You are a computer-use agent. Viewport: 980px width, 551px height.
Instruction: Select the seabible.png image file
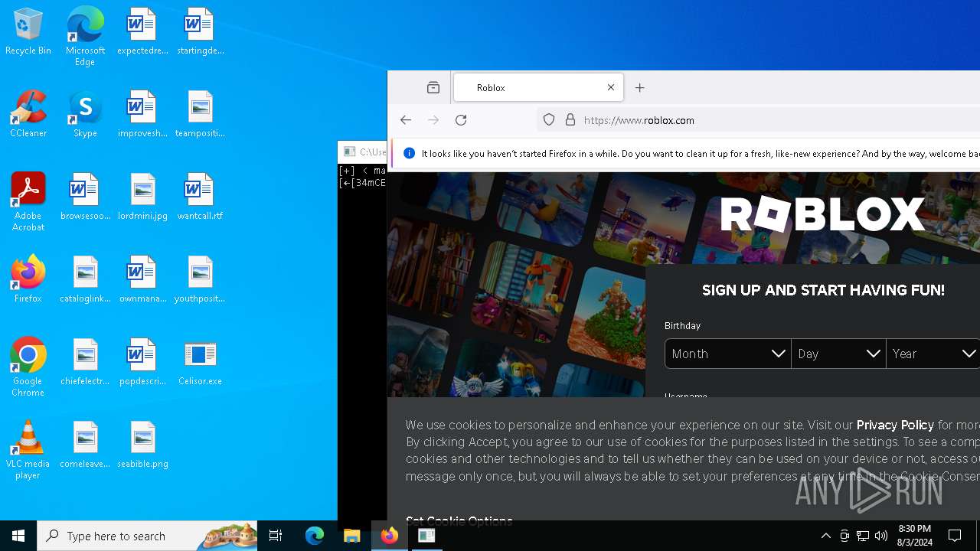tap(142, 445)
